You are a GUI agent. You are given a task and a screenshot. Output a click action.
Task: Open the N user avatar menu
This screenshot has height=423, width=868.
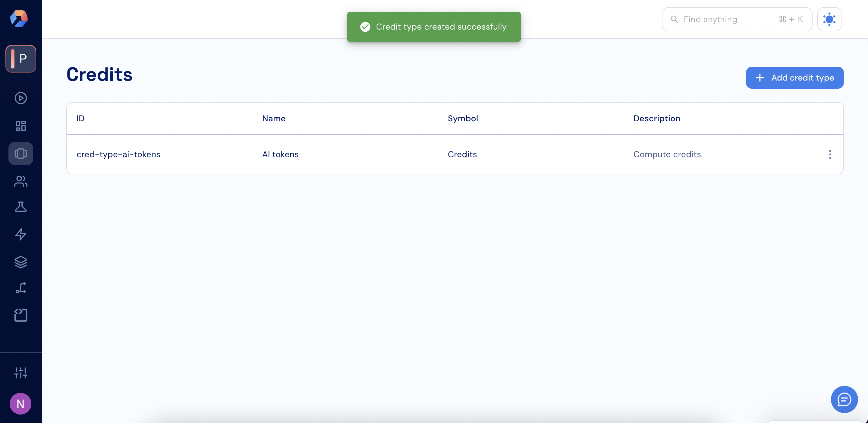click(x=20, y=404)
